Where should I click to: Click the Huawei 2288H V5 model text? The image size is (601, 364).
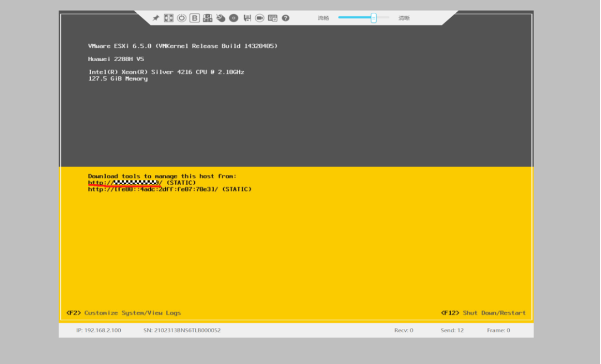(116, 59)
